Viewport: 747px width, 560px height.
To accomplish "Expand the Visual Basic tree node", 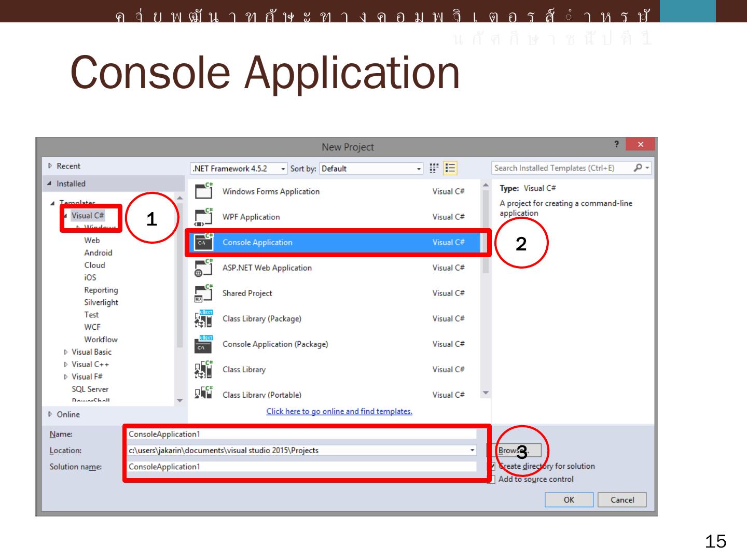I will tap(66, 352).
